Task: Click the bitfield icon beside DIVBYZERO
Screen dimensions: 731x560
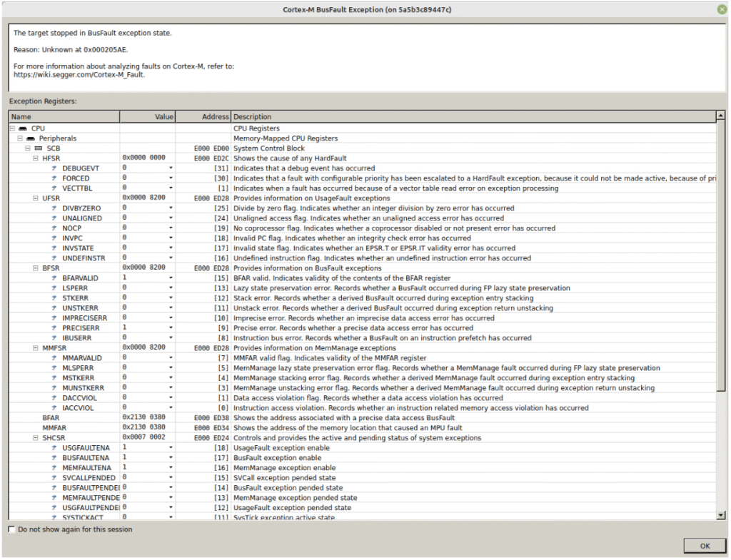Action: click(x=54, y=208)
